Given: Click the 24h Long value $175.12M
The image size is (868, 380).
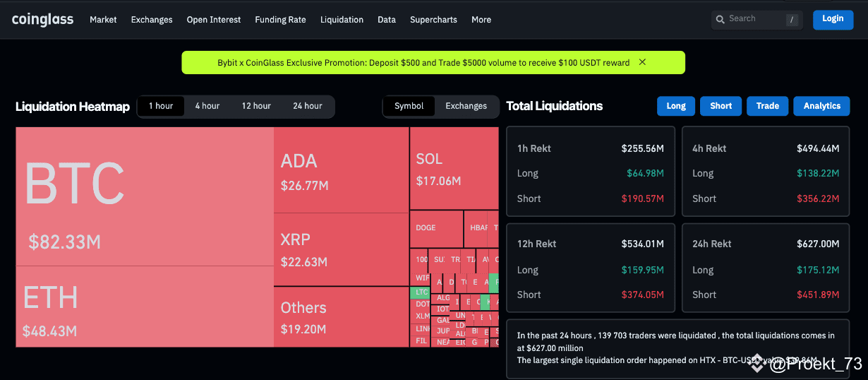Looking at the screenshot, I should coord(818,270).
